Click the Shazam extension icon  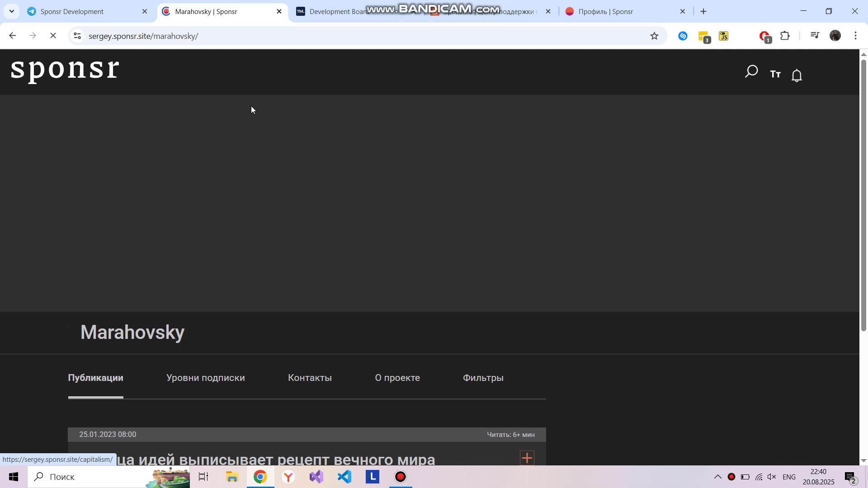683,36
